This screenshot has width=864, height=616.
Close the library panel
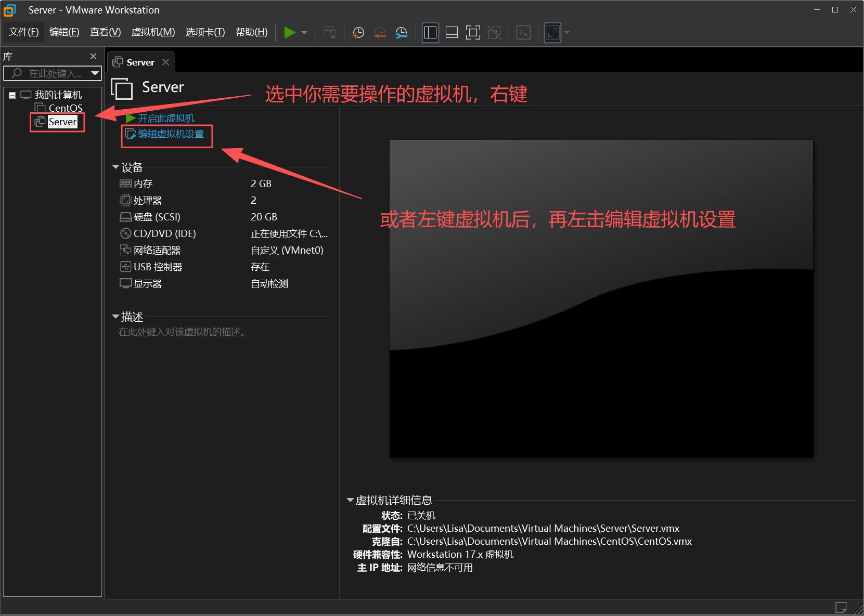coord(94,56)
